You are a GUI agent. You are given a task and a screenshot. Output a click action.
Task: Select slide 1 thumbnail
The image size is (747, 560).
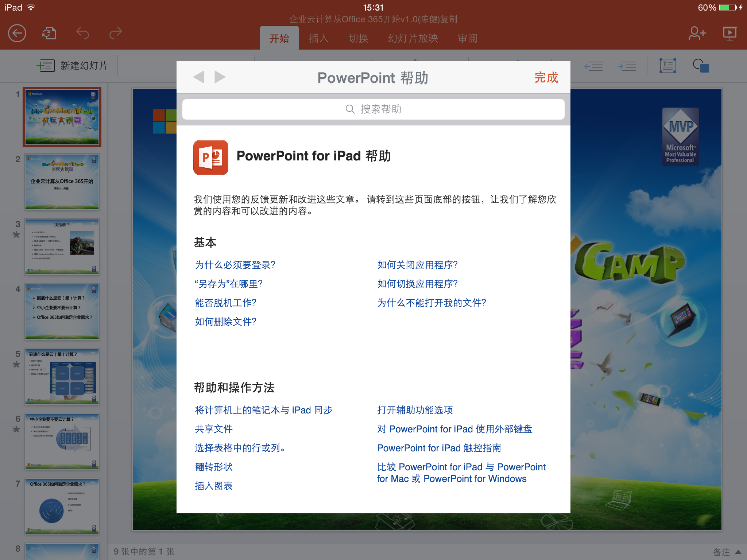coord(62,117)
